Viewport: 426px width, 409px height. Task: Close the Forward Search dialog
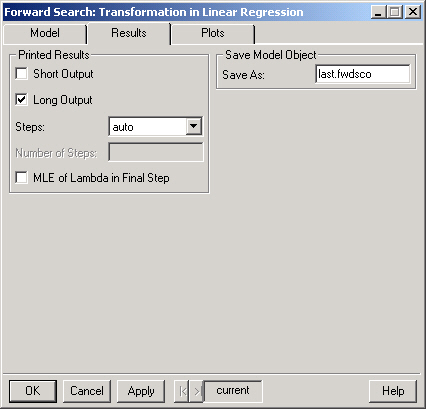413,12
